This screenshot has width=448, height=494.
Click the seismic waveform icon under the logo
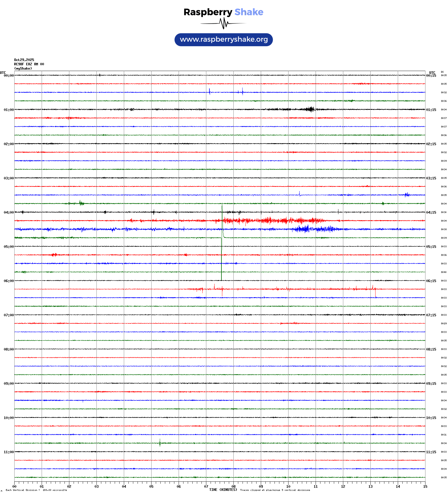[223, 23]
